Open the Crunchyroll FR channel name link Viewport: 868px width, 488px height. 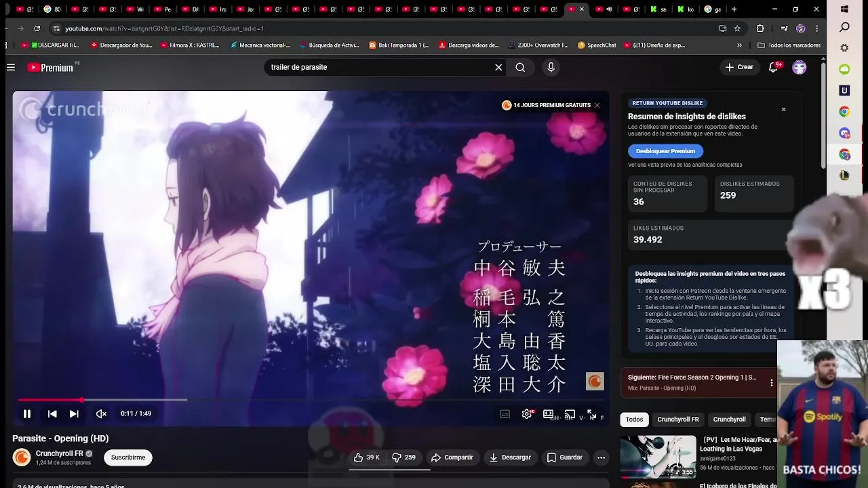pos(60,453)
